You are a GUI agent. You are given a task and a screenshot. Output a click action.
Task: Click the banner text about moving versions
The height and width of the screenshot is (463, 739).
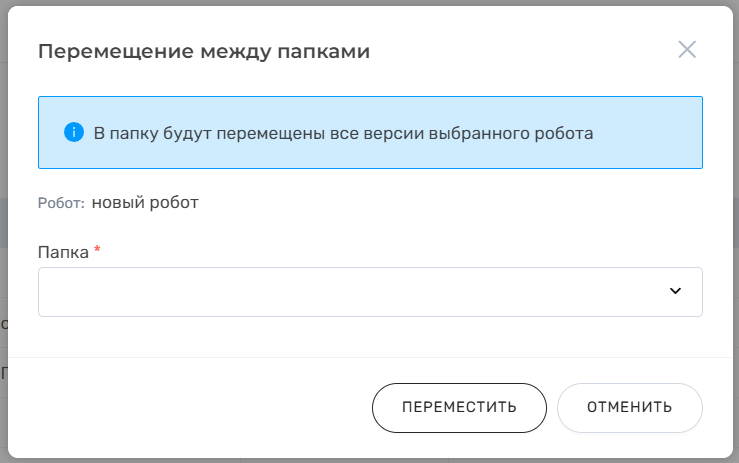tap(343, 132)
